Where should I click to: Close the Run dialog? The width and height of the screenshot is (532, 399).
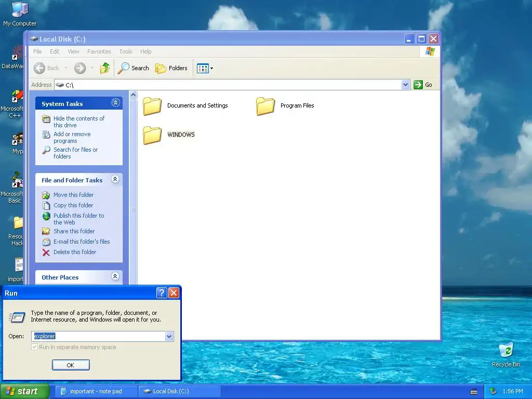click(174, 293)
